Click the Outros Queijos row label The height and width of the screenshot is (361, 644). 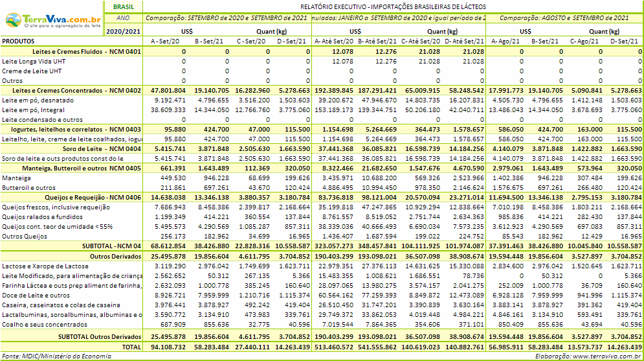(x=25, y=237)
